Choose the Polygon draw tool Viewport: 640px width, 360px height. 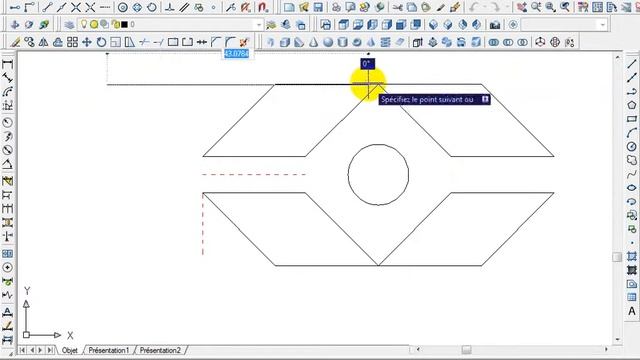[x=632, y=105]
